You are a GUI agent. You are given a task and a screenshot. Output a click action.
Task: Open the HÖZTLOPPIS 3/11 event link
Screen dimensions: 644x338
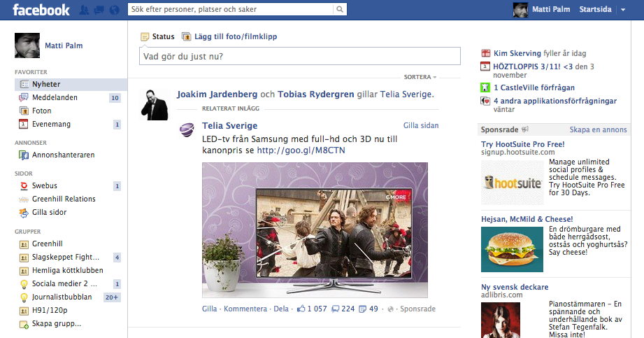(x=533, y=66)
